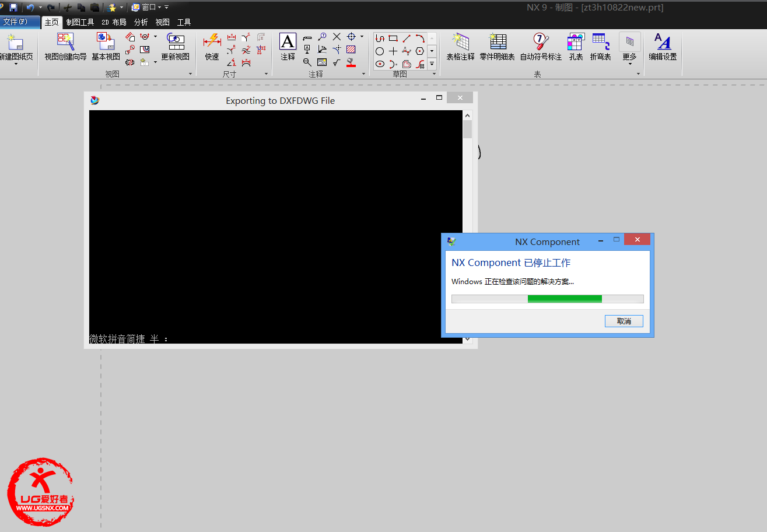This screenshot has width=767, height=532.
Task: Open New Sheet (新建图纸页) tool
Action: pyautogui.click(x=15, y=47)
